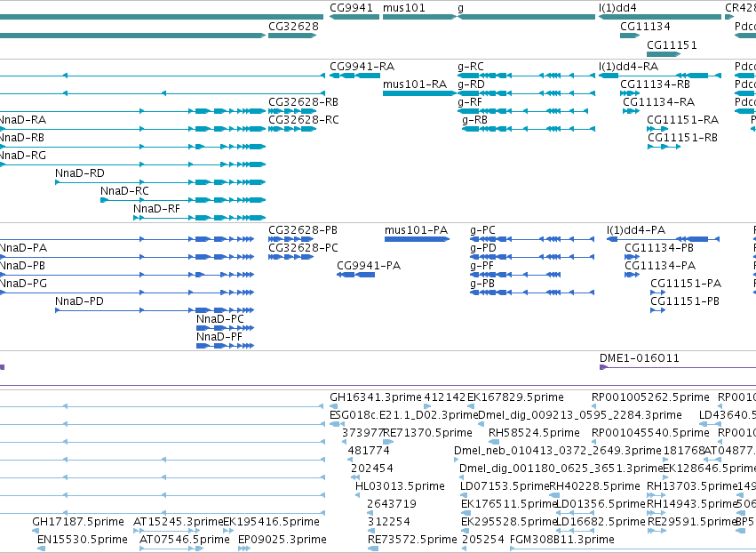The height and width of the screenshot is (553, 756).
Task: Click the g-PB protein label
Action: (x=482, y=284)
